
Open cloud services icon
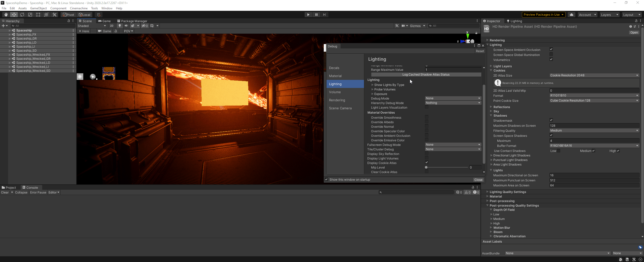[x=571, y=15]
